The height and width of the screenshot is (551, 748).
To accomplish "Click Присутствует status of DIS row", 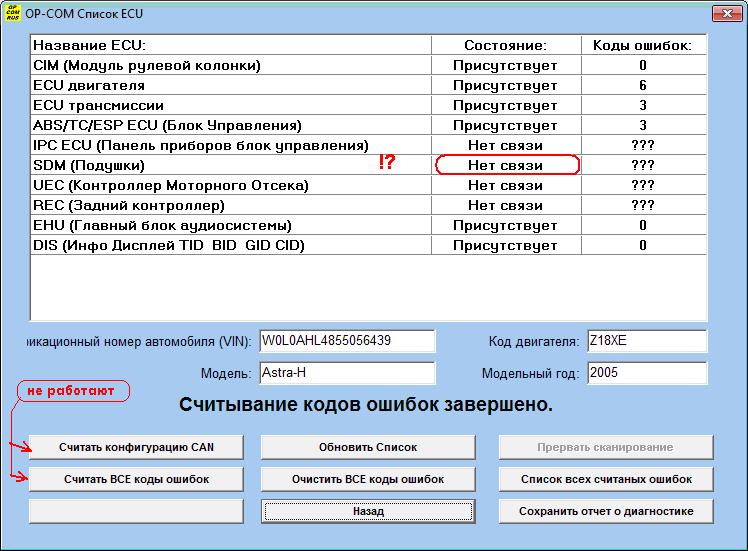I will tap(506, 245).
